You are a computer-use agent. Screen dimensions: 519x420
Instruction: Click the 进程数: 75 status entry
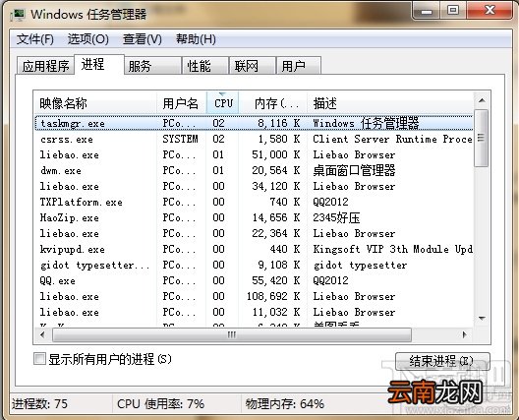pos(39,403)
